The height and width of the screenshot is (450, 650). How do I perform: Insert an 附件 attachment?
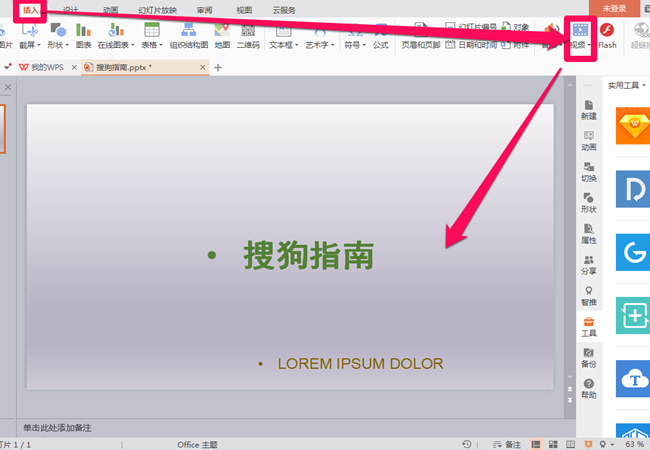516,44
